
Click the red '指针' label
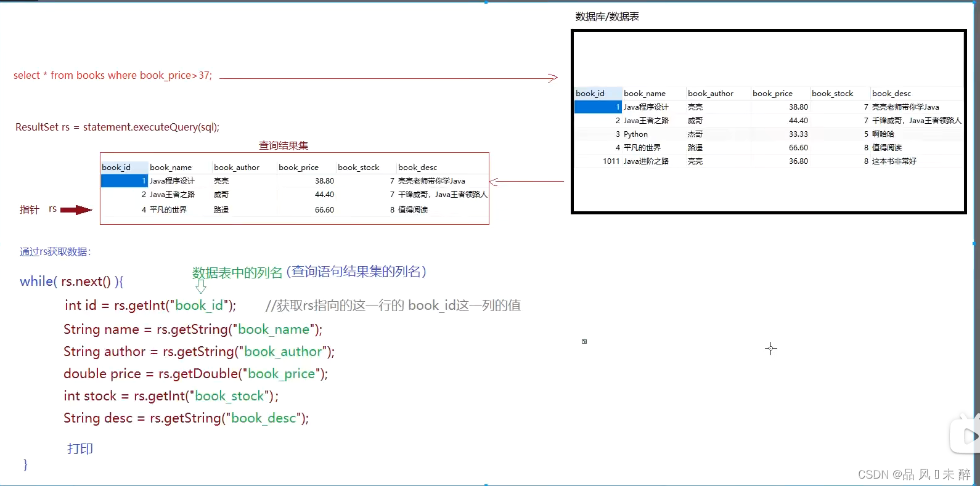click(29, 209)
